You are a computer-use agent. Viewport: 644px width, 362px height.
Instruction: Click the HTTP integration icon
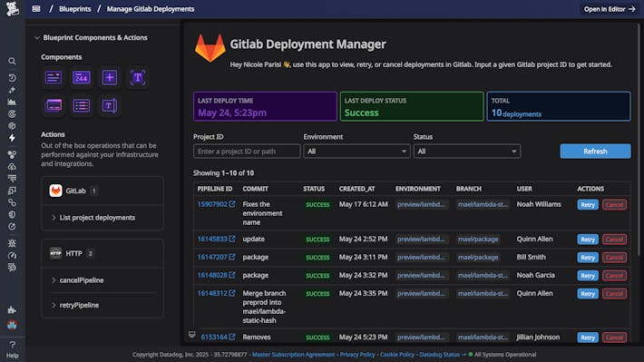coord(56,253)
